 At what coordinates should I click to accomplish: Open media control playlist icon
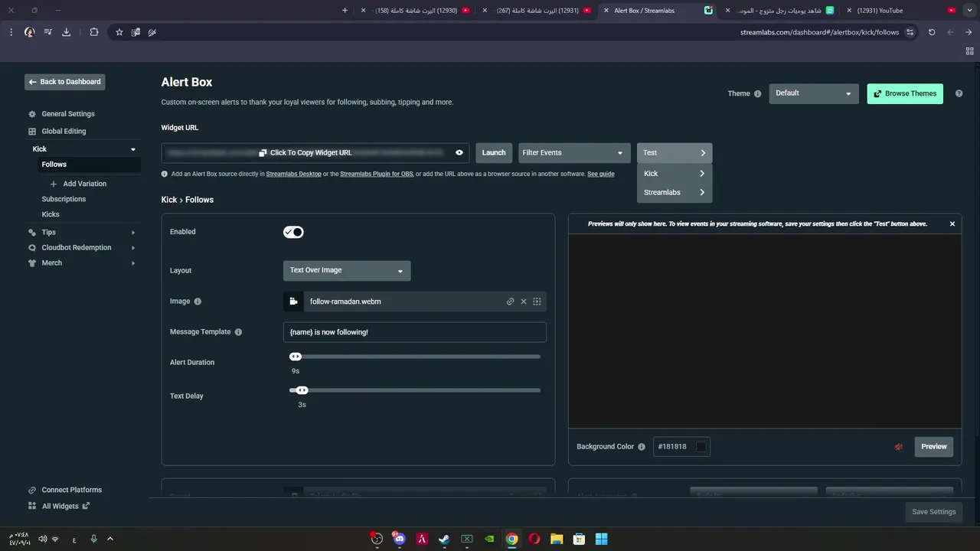[x=48, y=32]
